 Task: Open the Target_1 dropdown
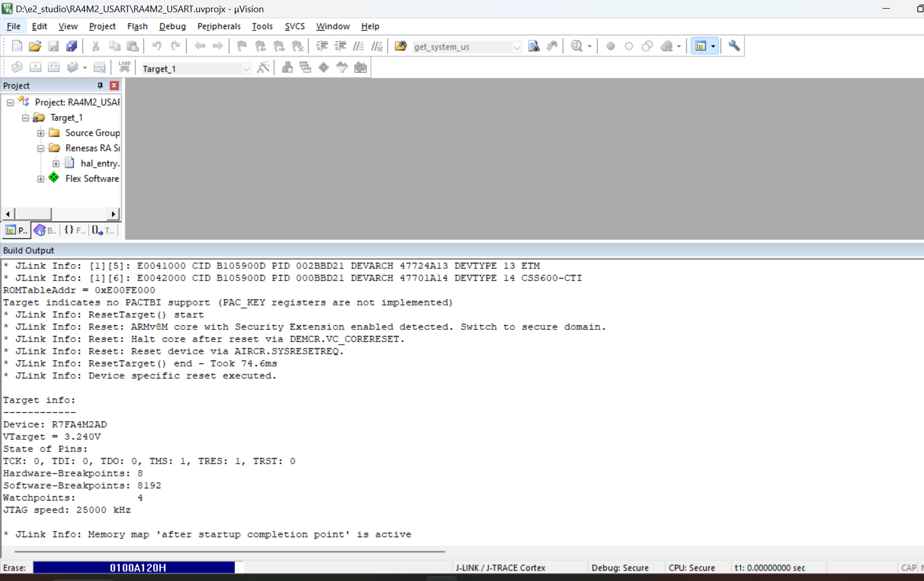pyautogui.click(x=246, y=69)
